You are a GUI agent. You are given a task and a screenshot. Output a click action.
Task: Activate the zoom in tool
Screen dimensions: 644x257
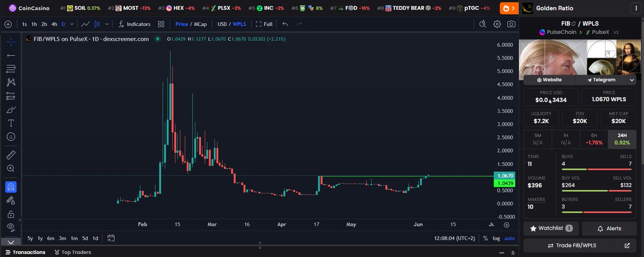[11, 168]
